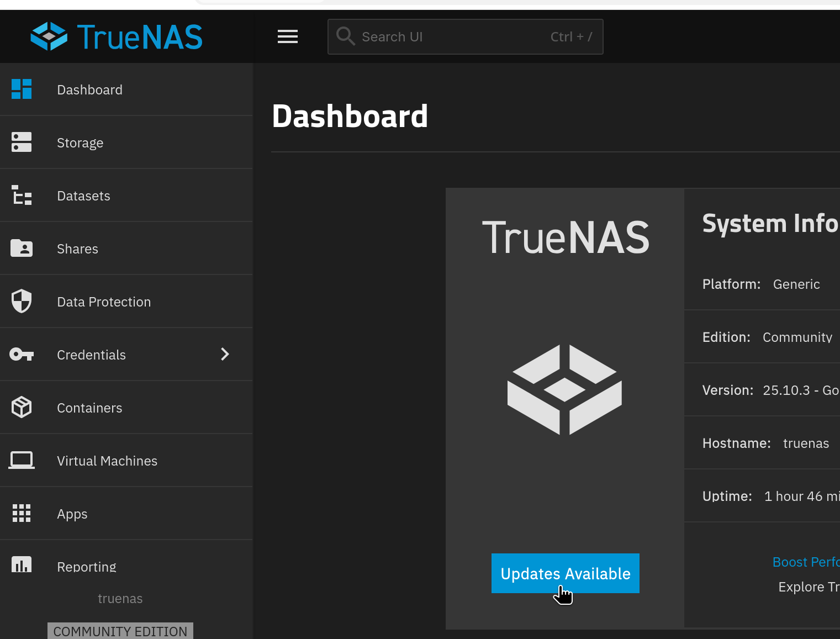Select the Containers menu entry
The image size is (840, 639).
[x=126, y=408]
